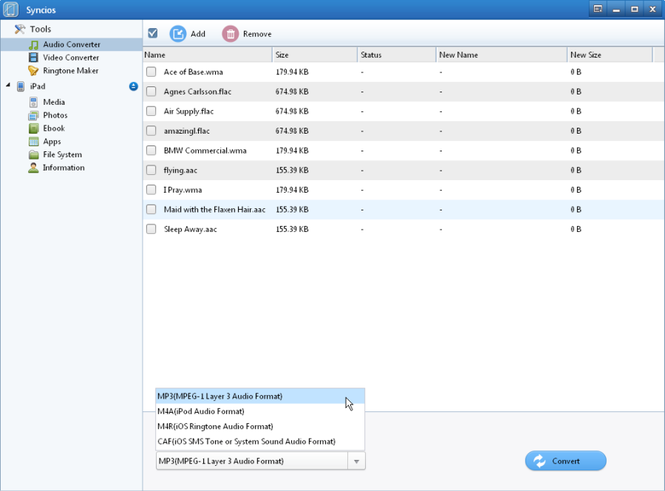Open the iPad File System
The image size is (665, 491).
pos(62,155)
